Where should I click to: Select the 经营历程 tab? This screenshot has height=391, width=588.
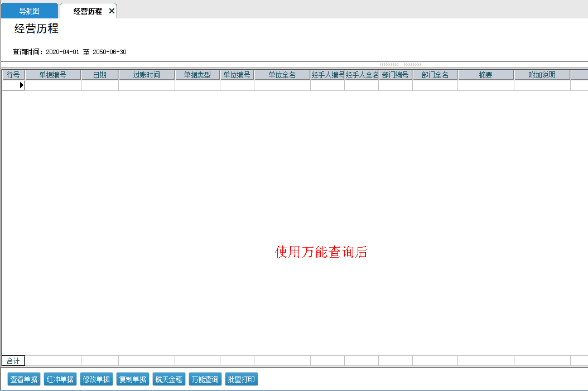(88, 11)
